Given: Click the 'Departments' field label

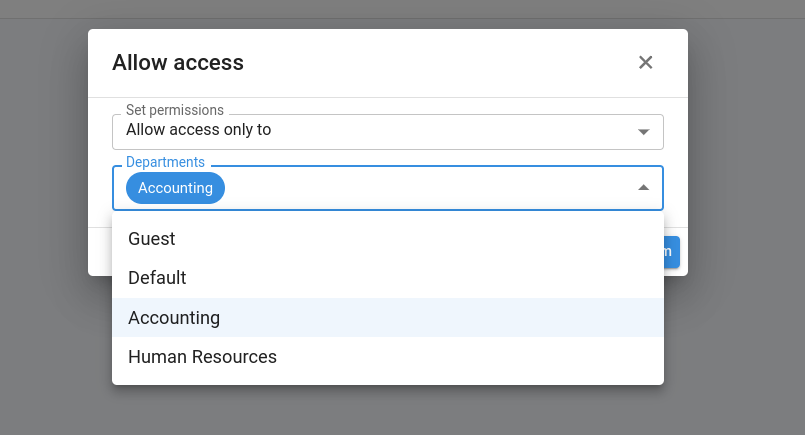Looking at the screenshot, I should pos(165,162).
